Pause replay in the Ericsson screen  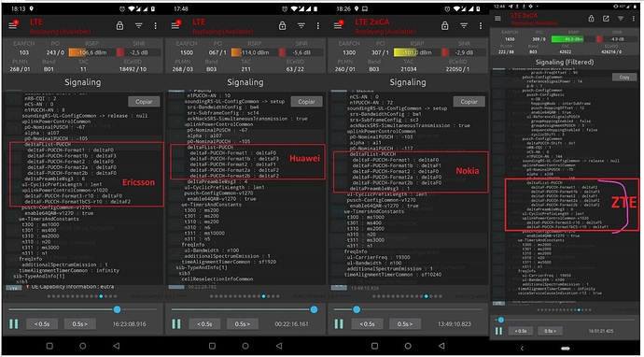coord(14,323)
